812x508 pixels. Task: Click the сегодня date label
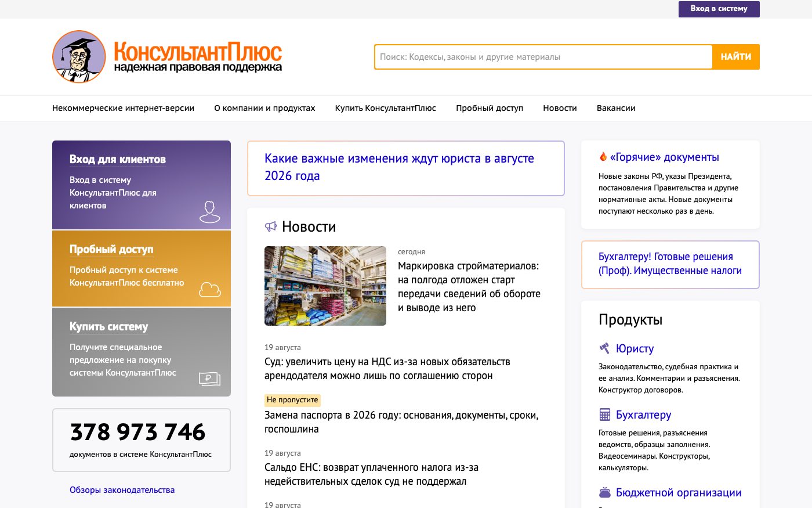tap(411, 252)
